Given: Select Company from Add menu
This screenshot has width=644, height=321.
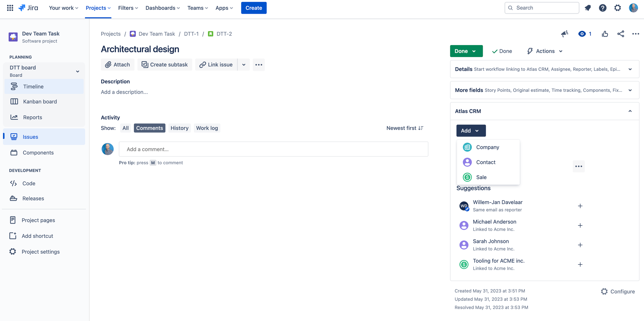Looking at the screenshot, I should pyautogui.click(x=487, y=147).
